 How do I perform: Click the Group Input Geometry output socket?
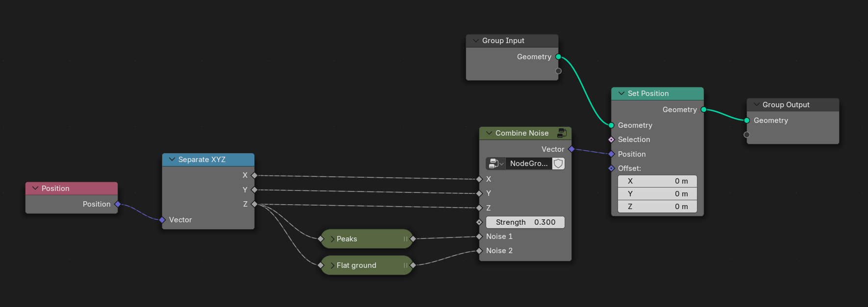point(558,57)
